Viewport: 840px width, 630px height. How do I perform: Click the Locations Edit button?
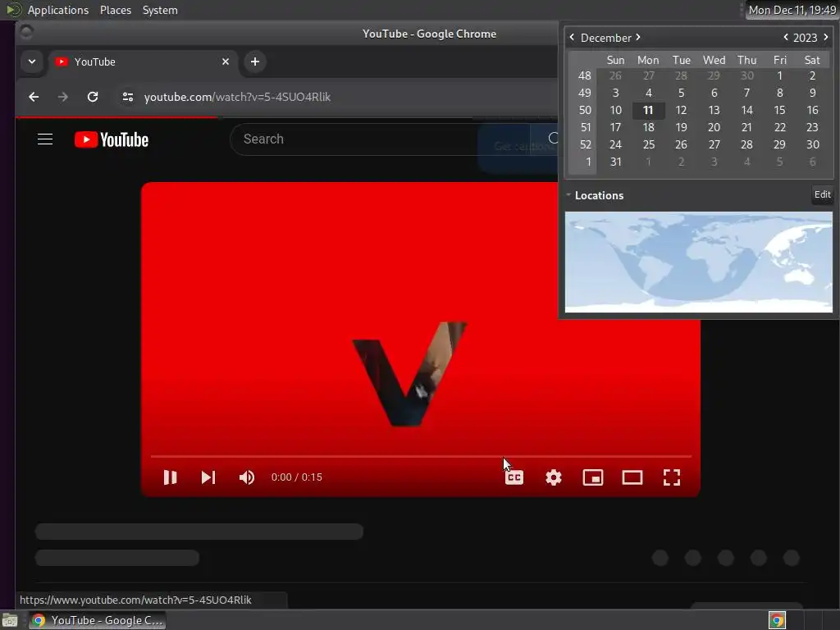(x=822, y=194)
